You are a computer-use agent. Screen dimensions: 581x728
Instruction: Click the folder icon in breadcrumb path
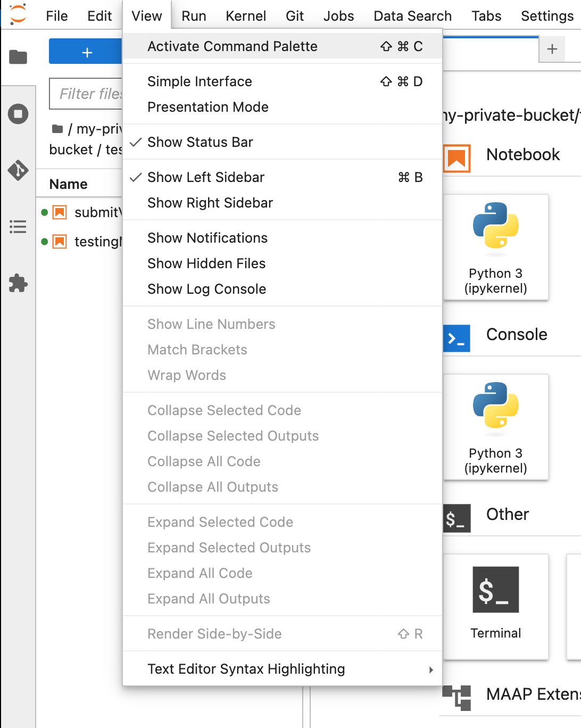coord(57,129)
